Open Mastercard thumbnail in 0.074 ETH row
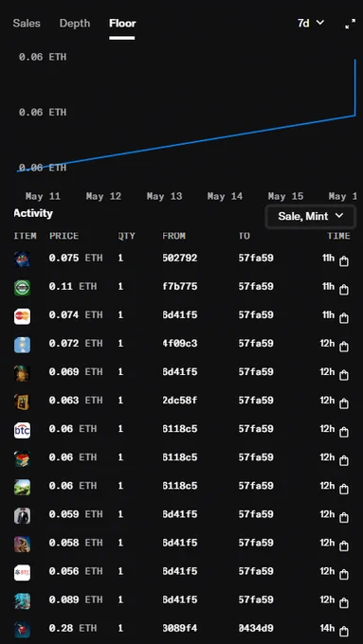 point(22,316)
